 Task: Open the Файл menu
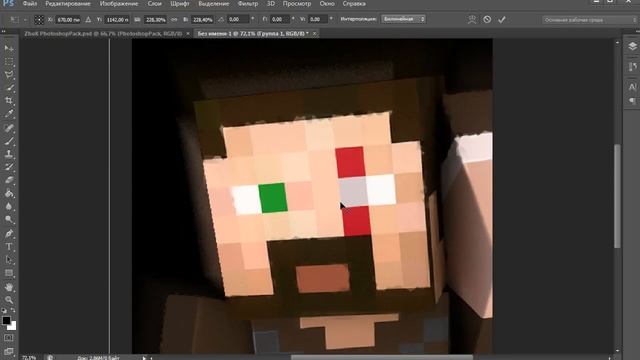tap(30, 4)
